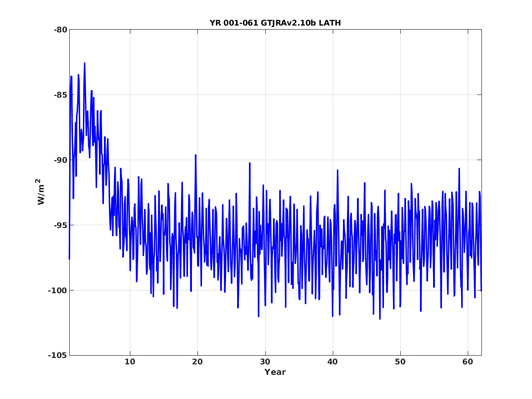Click the y-axis tick label -80

pyautogui.click(x=60, y=30)
